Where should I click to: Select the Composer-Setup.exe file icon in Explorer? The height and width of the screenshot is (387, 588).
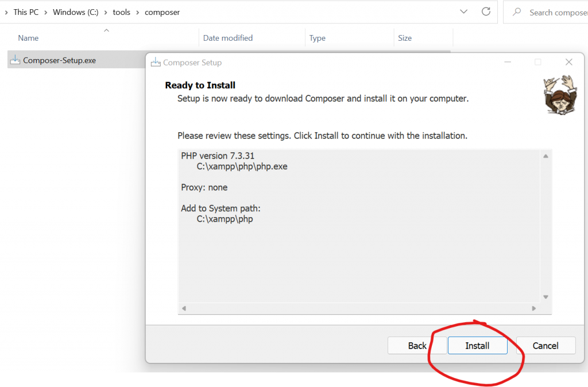[x=15, y=60]
